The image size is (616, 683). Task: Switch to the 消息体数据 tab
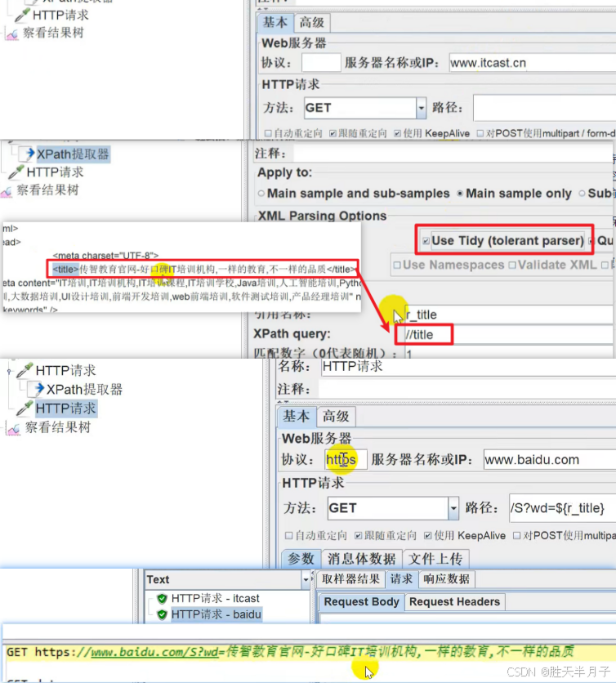[x=362, y=559]
